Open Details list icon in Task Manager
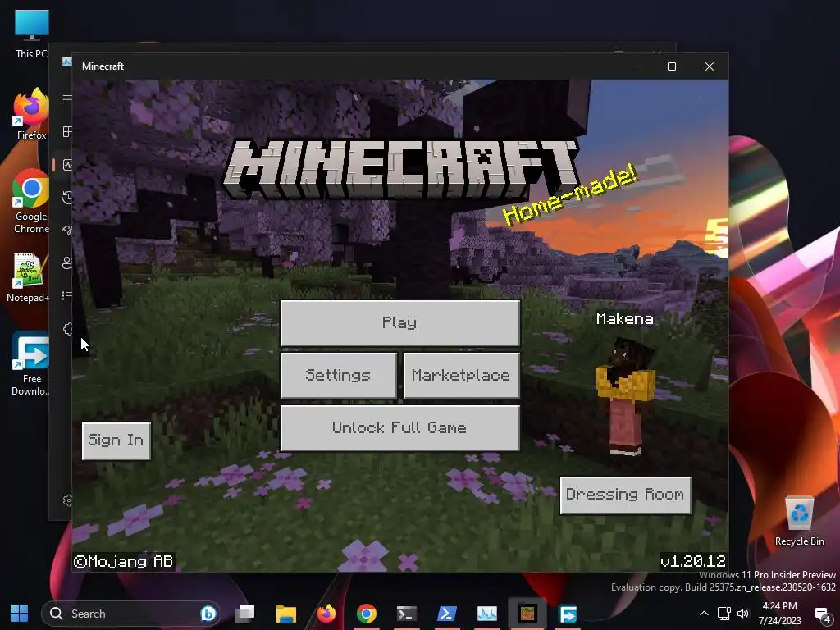 pyautogui.click(x=67, y=295)
